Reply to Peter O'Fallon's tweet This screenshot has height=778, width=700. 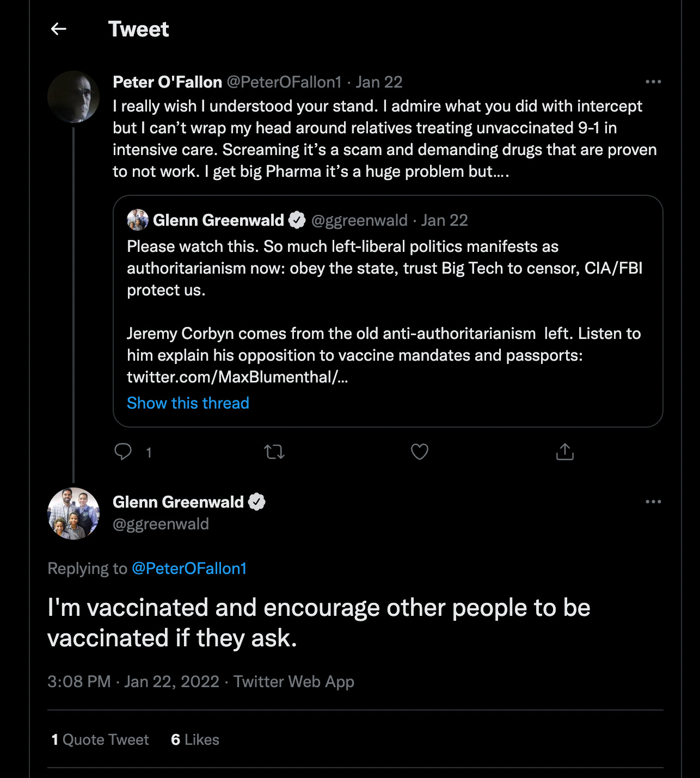[x=123, y=452]
